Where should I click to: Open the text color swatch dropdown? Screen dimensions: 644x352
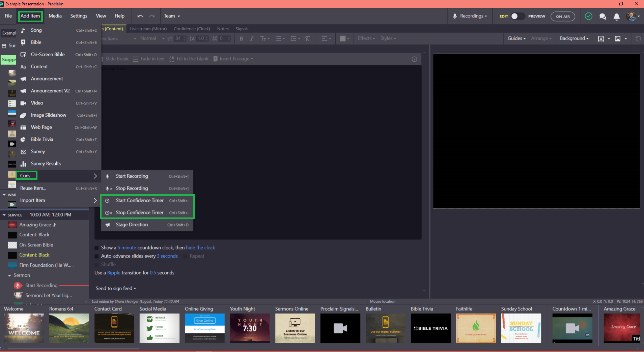coord(344,38)
